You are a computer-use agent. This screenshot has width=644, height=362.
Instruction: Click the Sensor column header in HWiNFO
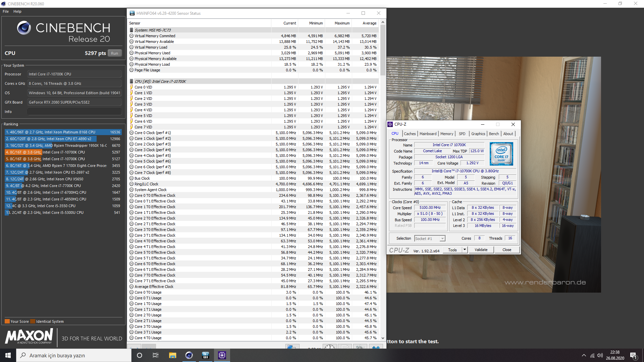[200, 23]
